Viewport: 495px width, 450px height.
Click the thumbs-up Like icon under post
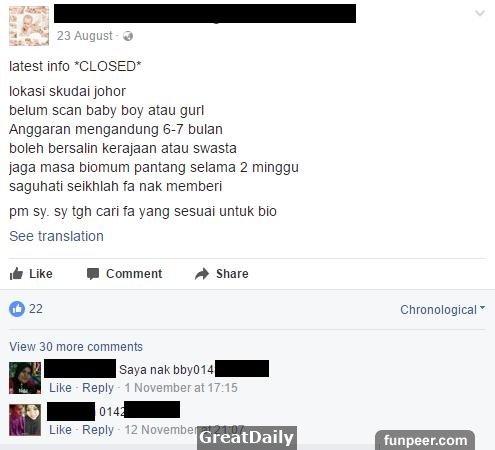pyautogui.click(x=16, y=274)
